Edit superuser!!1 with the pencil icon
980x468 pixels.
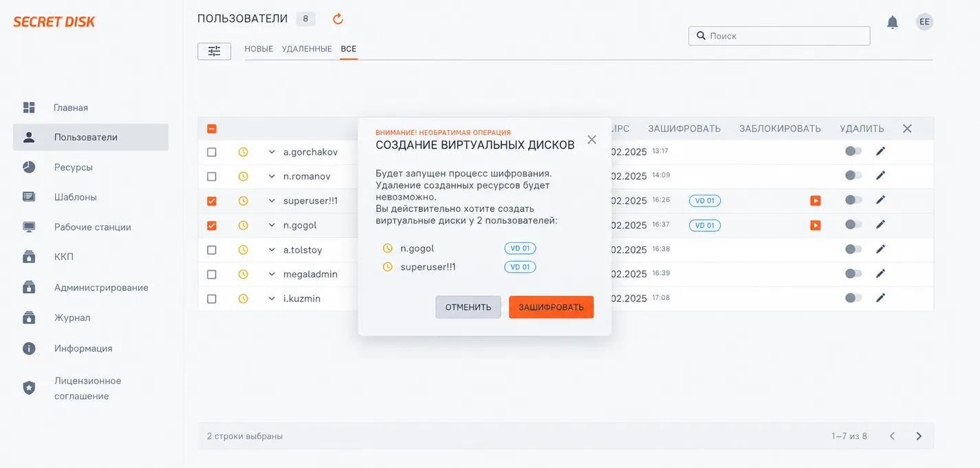(880, 200)
